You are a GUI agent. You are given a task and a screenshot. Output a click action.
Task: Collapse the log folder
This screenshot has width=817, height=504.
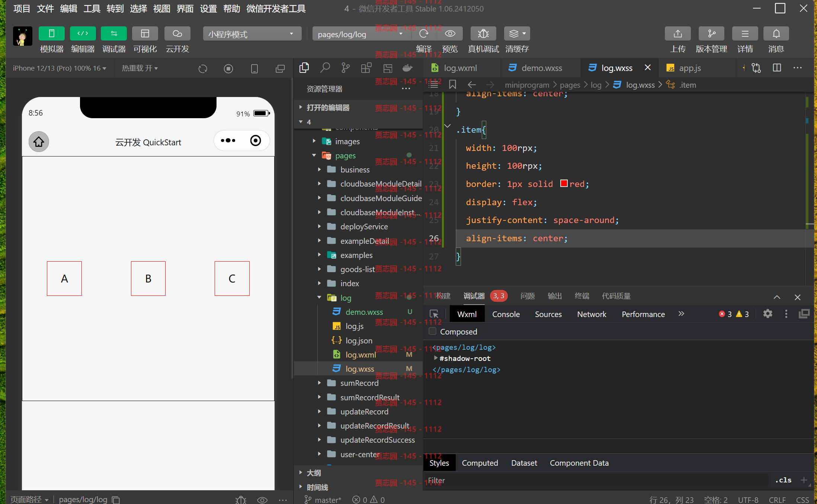(x=346, y=298)
